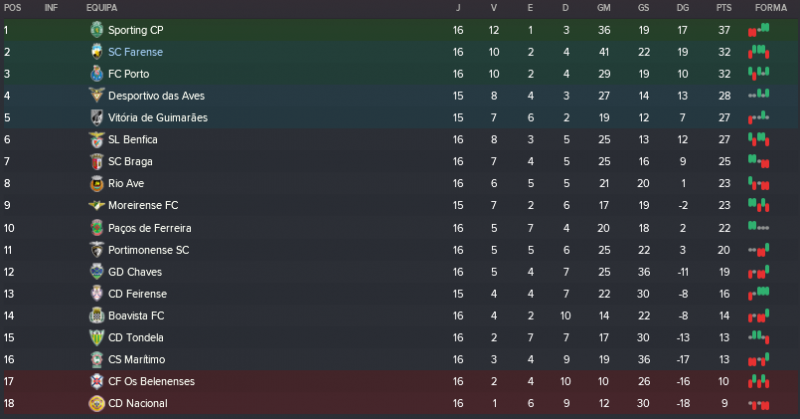Click the Sporting CP club crest
800x419 pixels.
[x=96, y=30]
